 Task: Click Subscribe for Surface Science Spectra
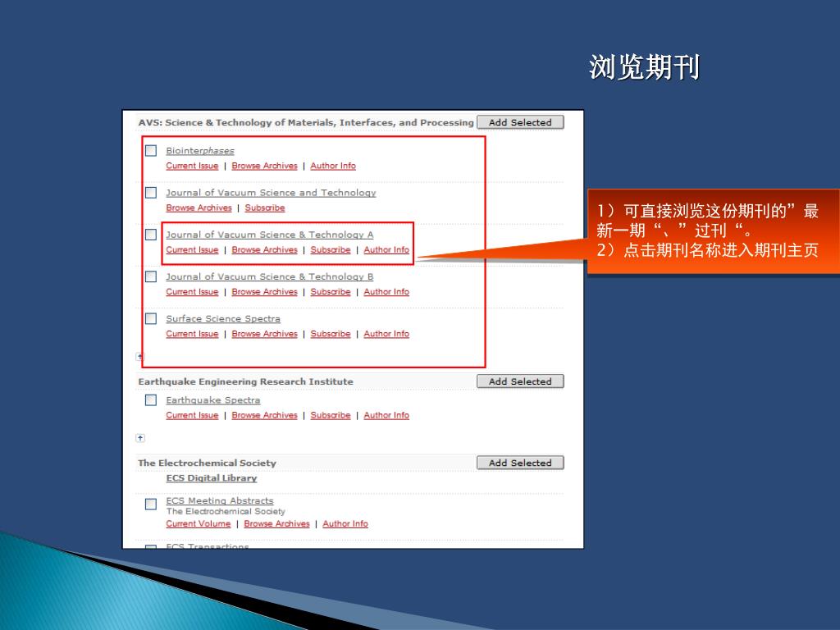(x=331, y=334)
